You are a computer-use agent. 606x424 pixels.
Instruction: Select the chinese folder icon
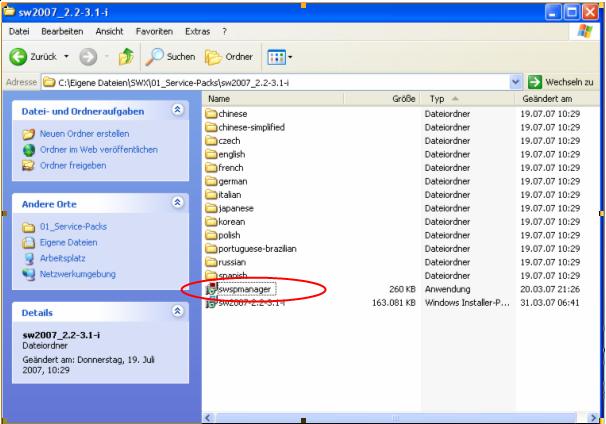(x=211, y=114)
